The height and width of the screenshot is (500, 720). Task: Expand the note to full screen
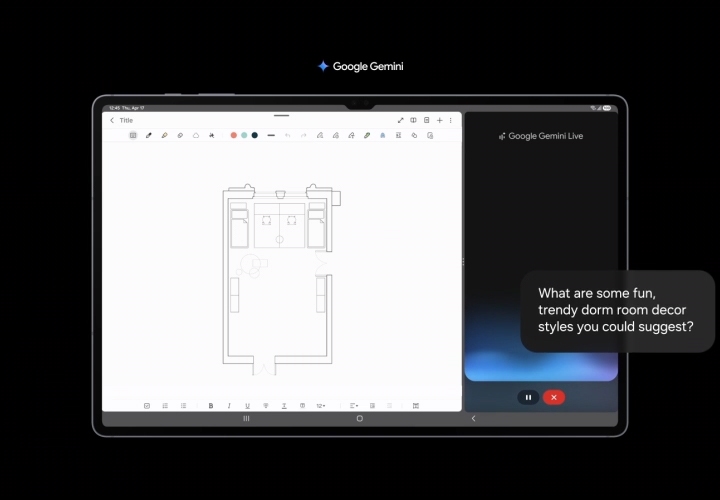tap(400, 120)
